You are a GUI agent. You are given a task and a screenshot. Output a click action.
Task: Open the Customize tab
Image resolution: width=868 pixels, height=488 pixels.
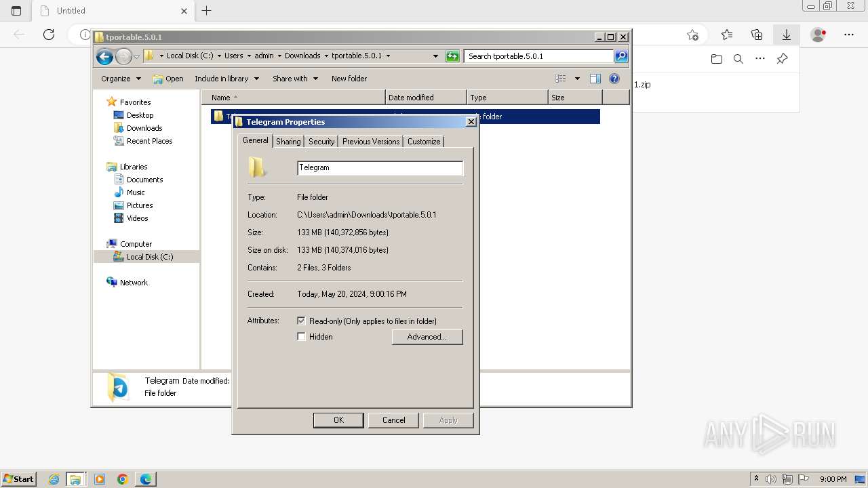424,142
